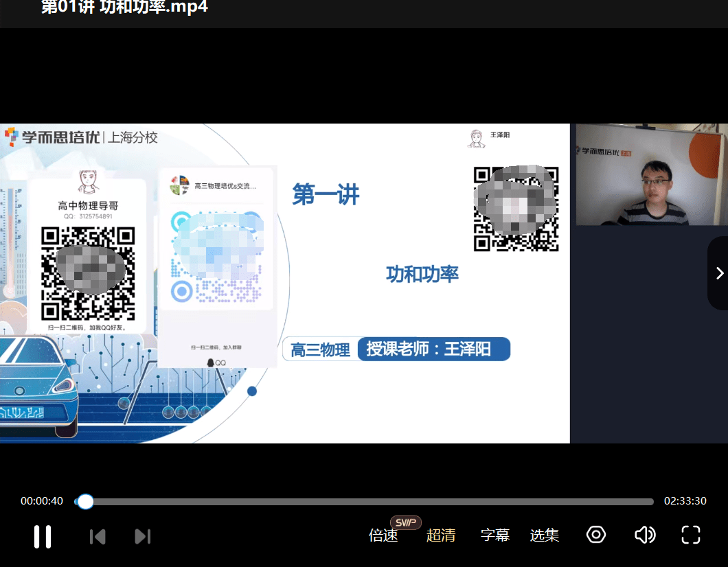The height and width of the screenshot is (567, 728).
Task: Click the 高三物理 label
Action: coord(320,350)
